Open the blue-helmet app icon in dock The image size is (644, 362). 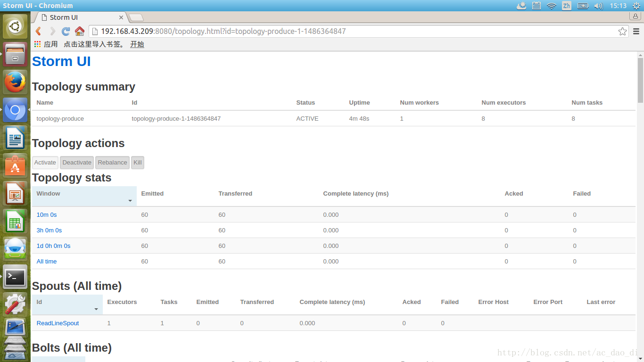coord(15,249)
